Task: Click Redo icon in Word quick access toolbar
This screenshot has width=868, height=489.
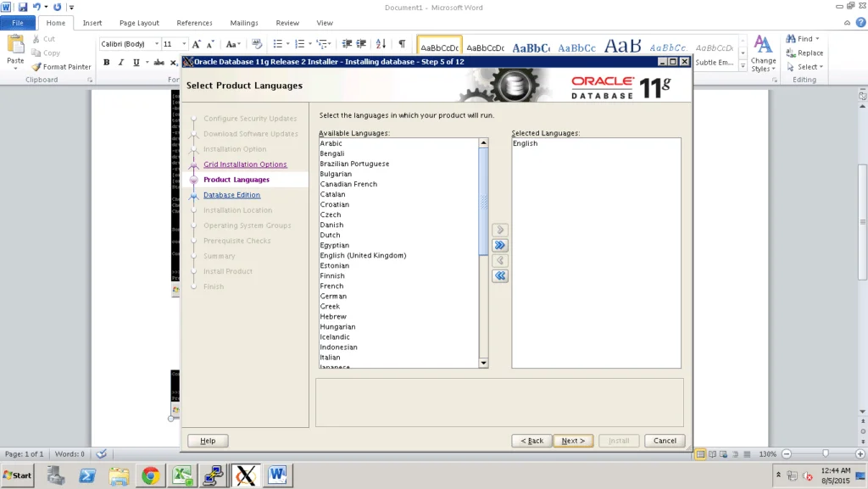Action: [x=57, y=7]
